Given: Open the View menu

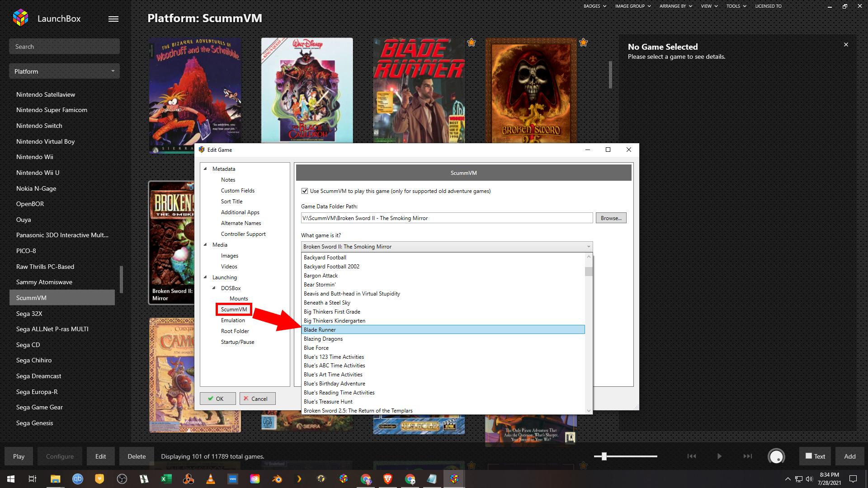Looking at the screenshot, I should [x=709, y=6].
